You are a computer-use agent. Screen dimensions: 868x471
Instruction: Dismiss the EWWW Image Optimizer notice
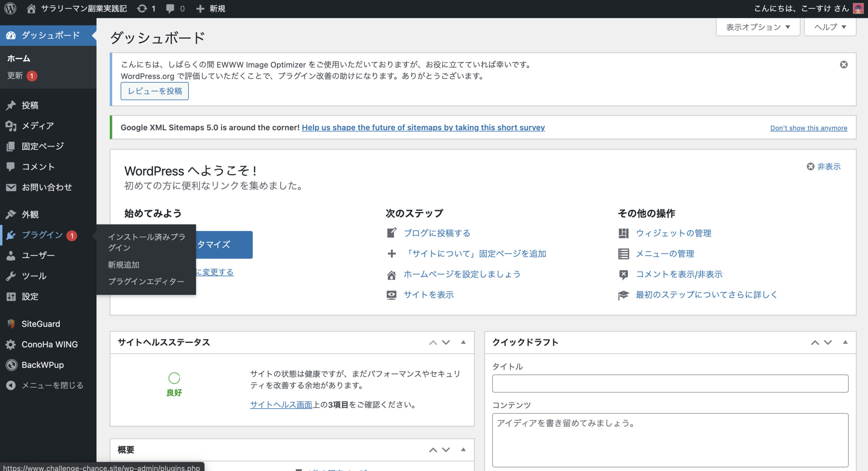pyautogui.click(x=844, y=64)
